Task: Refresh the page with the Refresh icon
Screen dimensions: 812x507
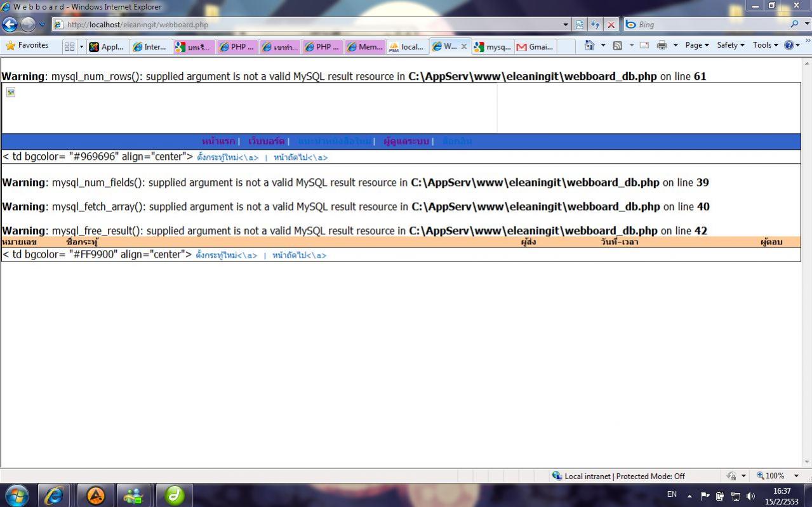Action: (x=596, y=25)
